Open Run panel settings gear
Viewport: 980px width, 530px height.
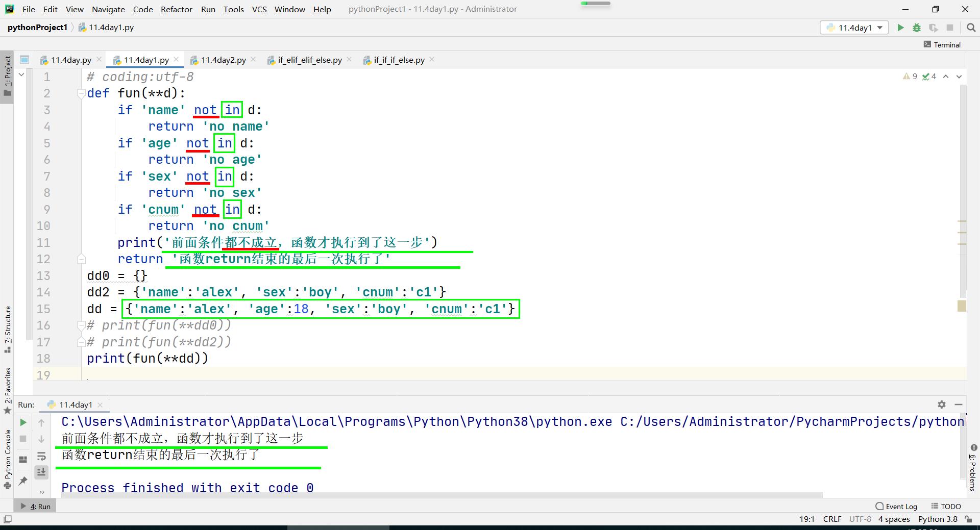(x=942, y=405)
